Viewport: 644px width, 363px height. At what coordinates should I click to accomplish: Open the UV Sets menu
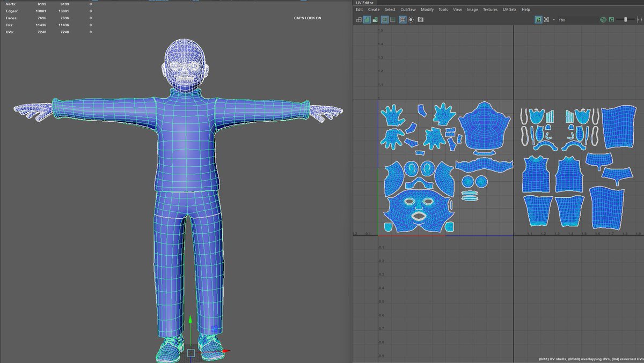tap(510, 10)
